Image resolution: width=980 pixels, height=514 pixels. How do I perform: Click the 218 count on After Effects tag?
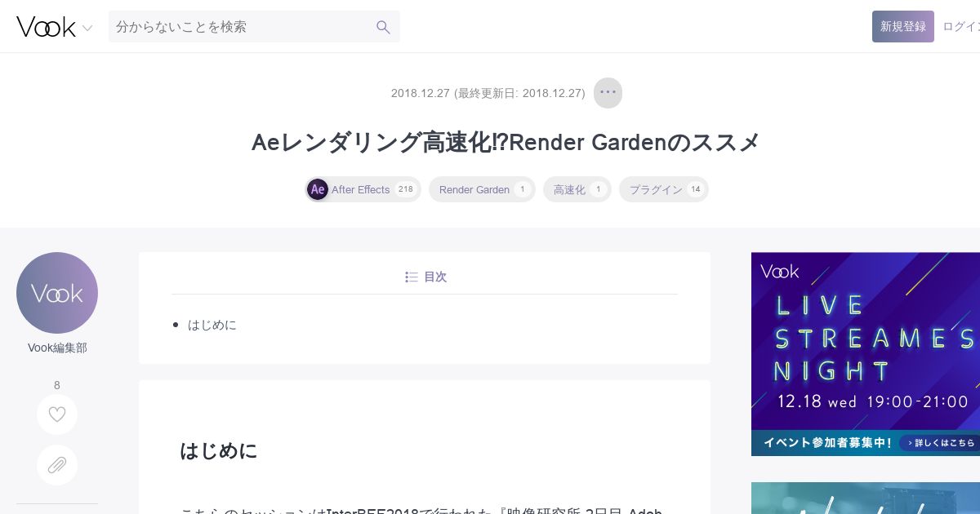click(405, 189)
